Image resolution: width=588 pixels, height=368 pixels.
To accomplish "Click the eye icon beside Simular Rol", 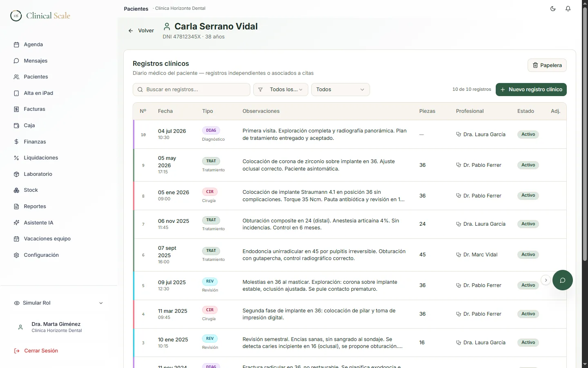I will 17,303.
